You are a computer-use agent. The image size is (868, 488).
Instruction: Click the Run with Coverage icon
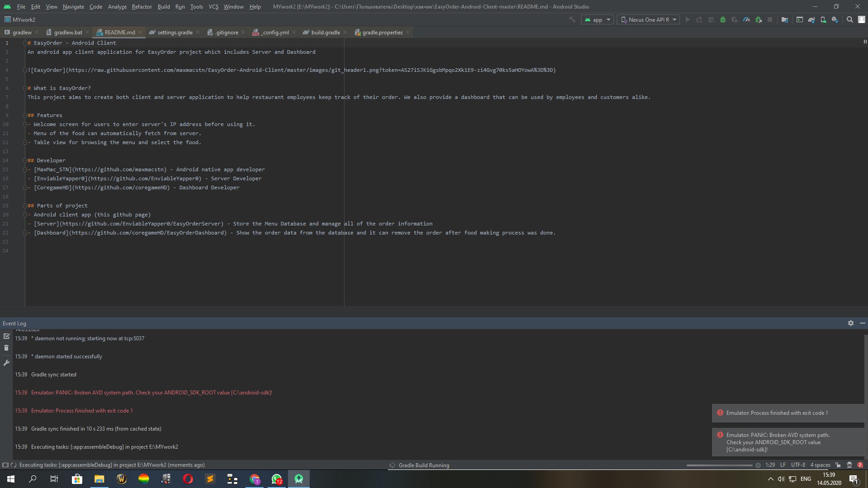[735, 19]
